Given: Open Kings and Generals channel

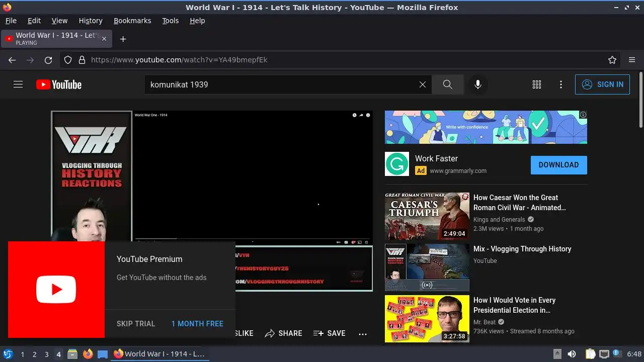Looking at the screenshot, I should 499,220.
